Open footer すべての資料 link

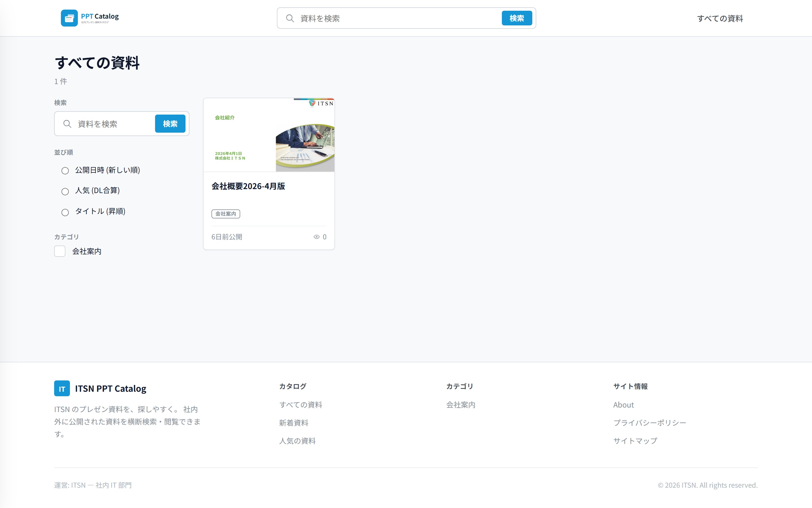coord(301,405)
